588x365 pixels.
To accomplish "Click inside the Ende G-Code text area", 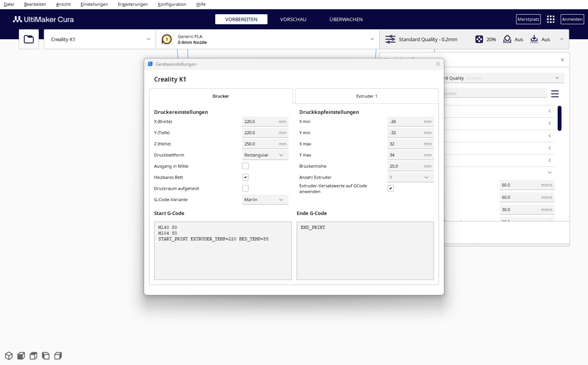I will (365, 251).
